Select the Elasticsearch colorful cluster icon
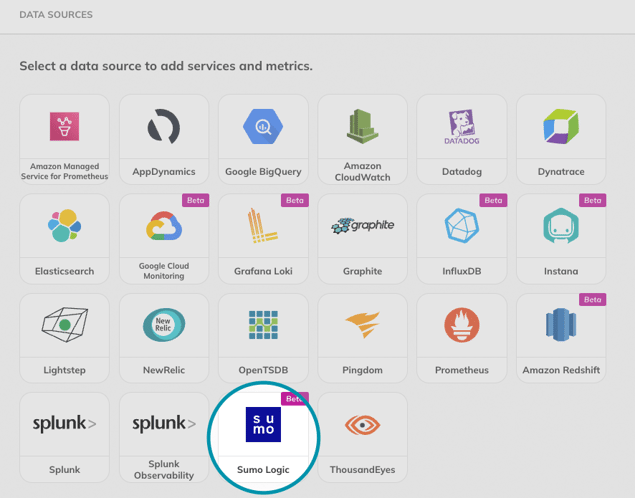The height and width of the screenshot is (498, 635). [x=64, y=226]
